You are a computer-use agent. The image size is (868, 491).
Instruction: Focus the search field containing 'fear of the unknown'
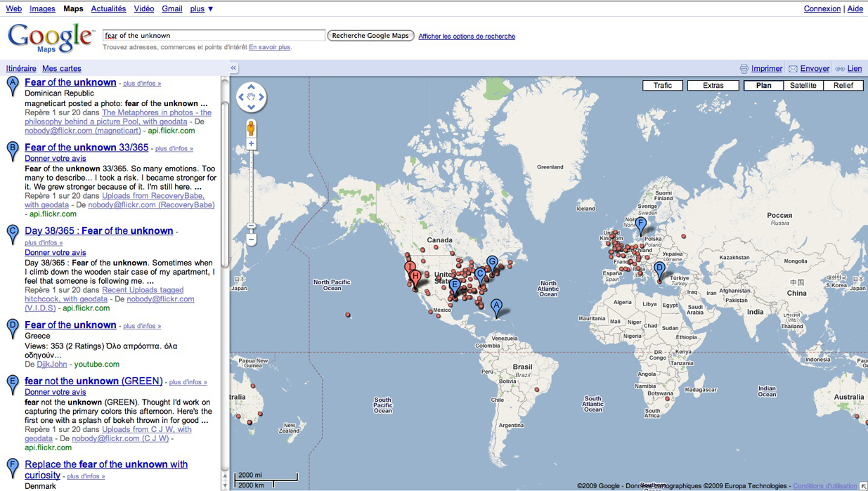tap(214, 35)
